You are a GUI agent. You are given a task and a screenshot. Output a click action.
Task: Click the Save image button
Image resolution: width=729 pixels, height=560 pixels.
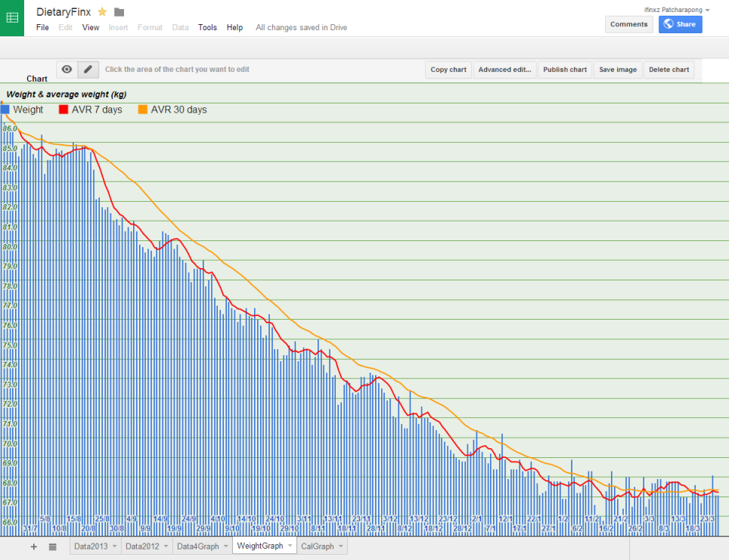pyautogui.click(x=618, y=70)
